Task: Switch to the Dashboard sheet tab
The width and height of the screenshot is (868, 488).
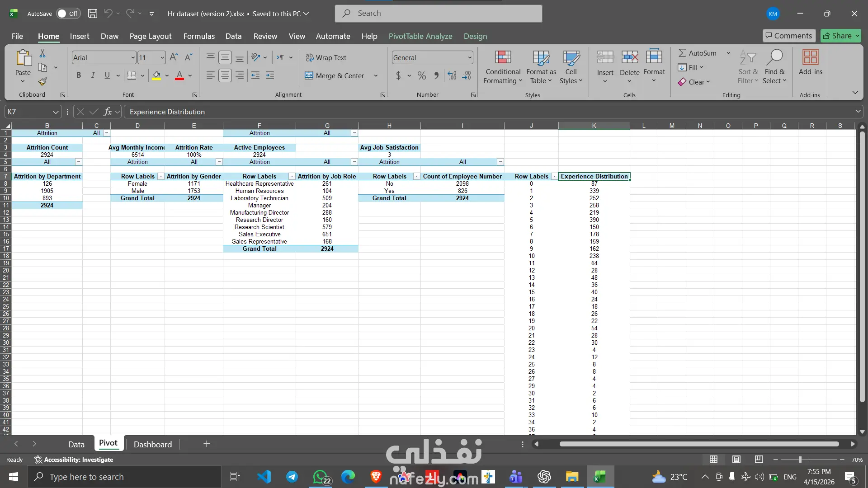Action: pos(152,444)
